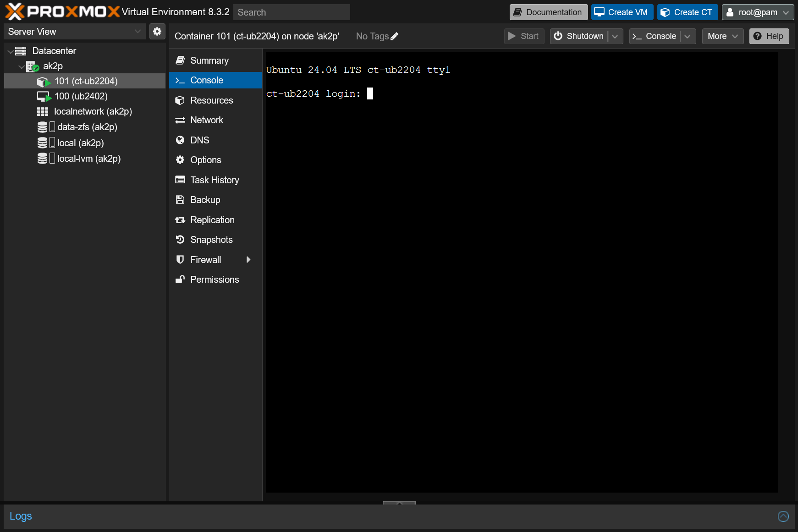Open the Server View dropdown
Screen dimensions: 798x532
[x=138, y=32]
